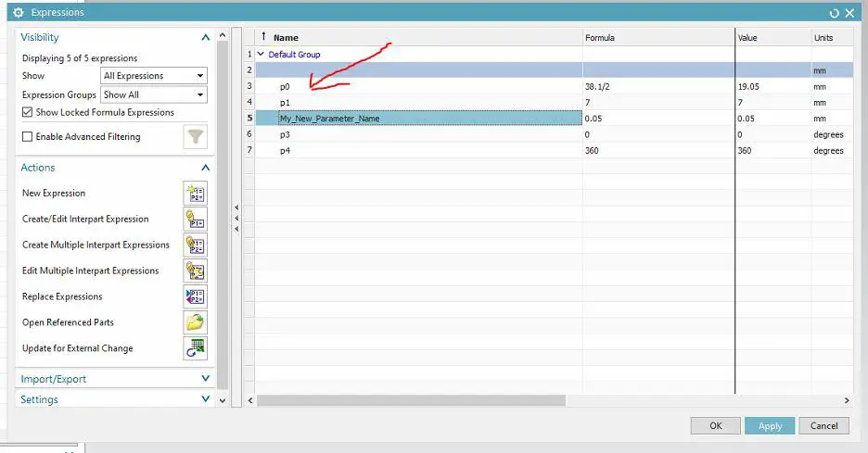Click the reset icon in title bar
Viewport: 868px width, 453px height.
click(x=835, y=13)
